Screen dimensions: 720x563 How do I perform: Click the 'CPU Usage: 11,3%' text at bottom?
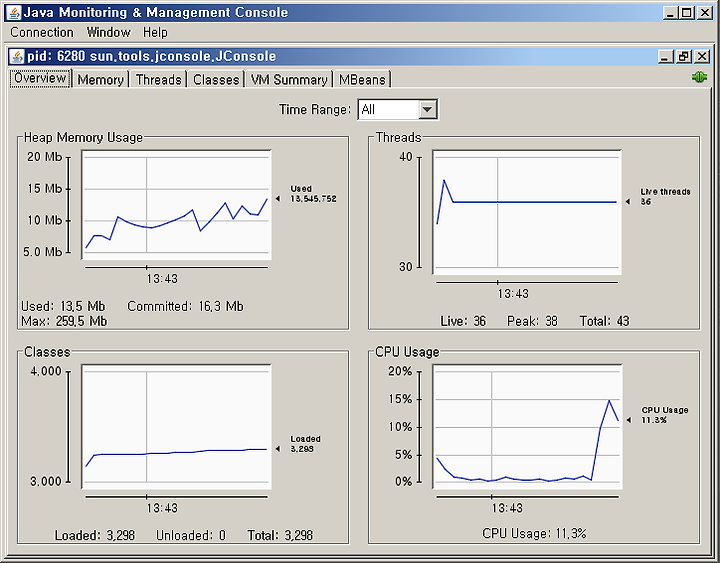pos(534,534)
